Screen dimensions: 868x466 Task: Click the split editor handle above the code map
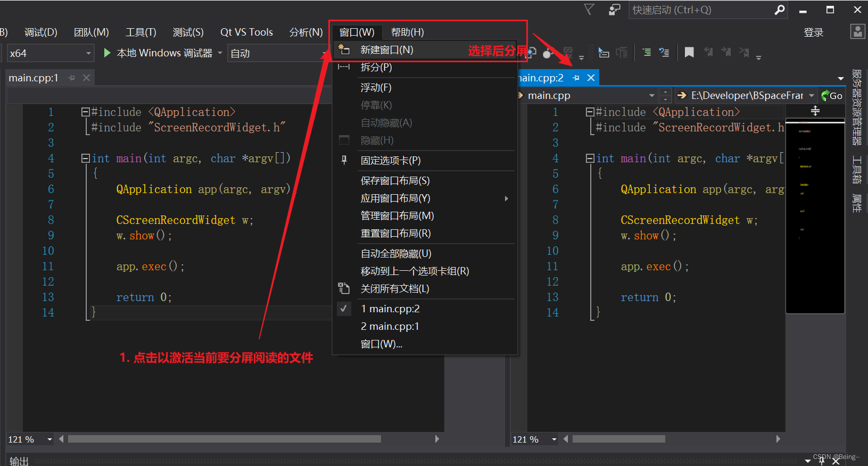815,111
